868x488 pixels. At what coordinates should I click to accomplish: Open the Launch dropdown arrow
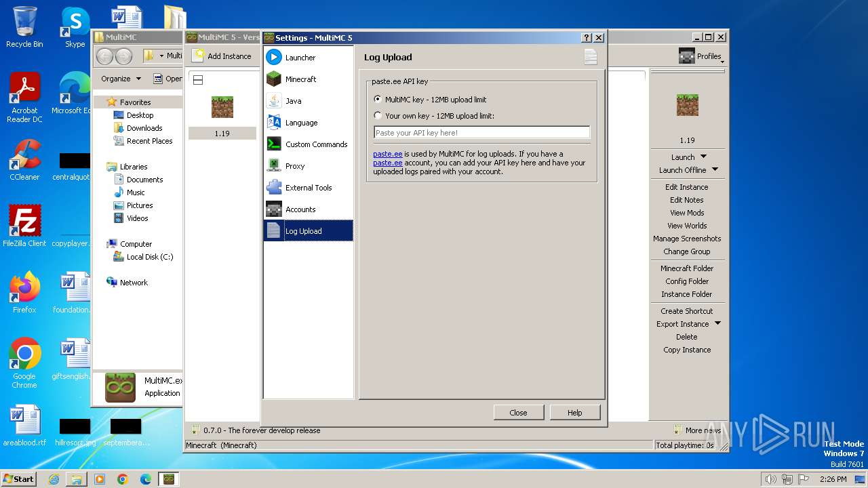703,157
